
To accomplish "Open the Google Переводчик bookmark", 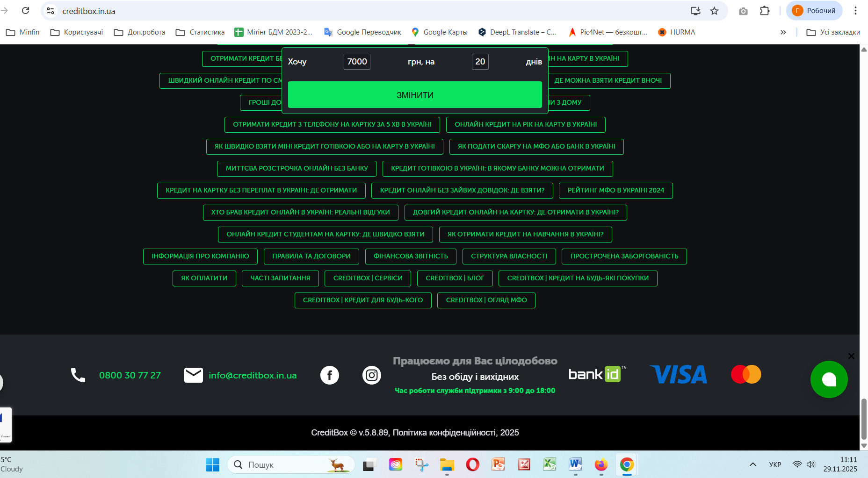I will (x=363, y=32).
